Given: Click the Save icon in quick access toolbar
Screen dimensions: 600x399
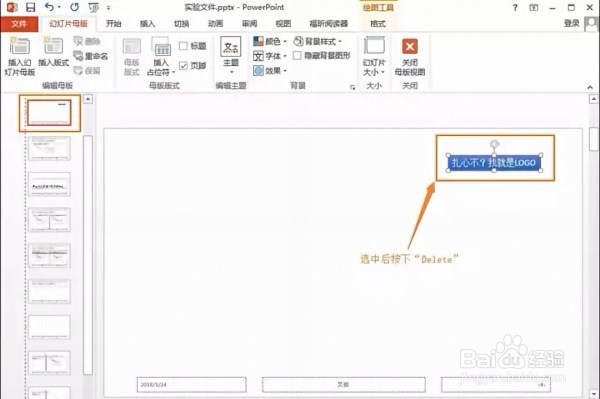Looking at the screenshot, I should point(30,7).
